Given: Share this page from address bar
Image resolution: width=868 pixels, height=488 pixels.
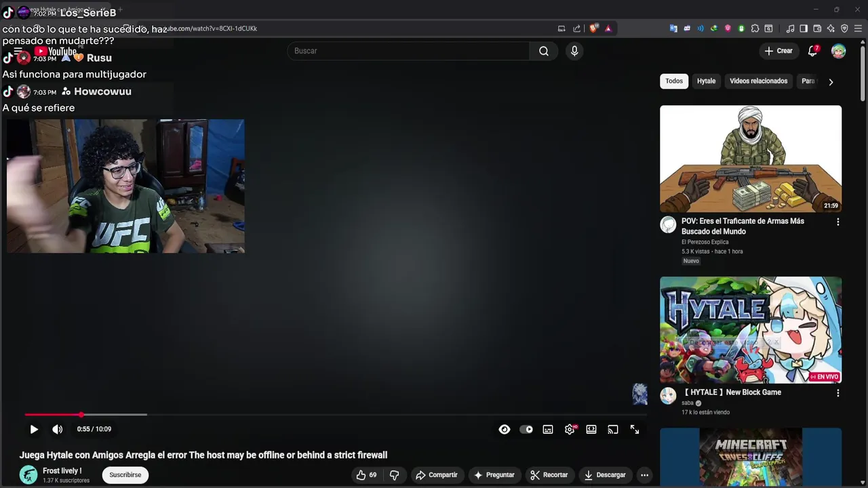Looking at the screenshot, I should point(576,28).
